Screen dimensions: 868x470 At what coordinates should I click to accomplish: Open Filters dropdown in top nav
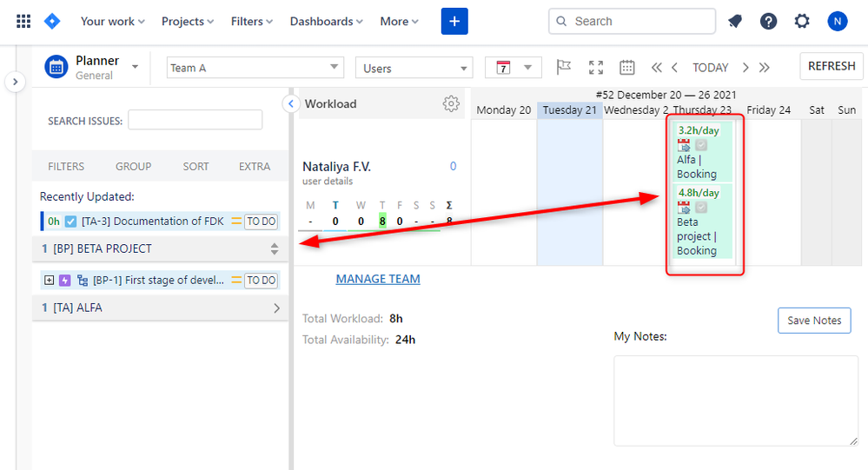(x=252, y=22)
